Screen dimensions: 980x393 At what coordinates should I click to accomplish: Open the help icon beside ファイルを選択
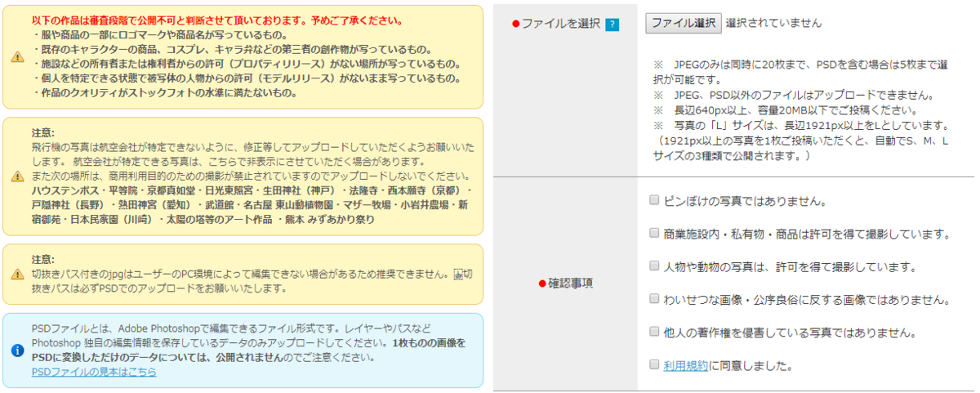pyautogui.click(x=612, y=25)
